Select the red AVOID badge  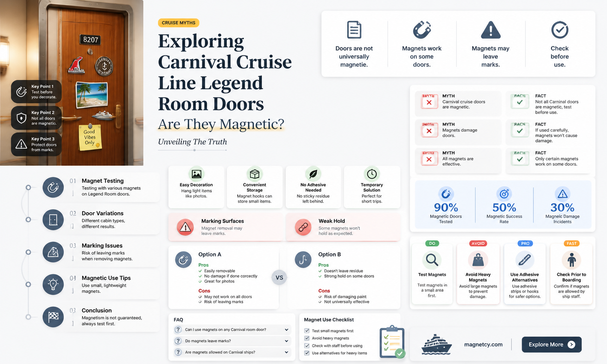pyautogui.click(x=478, y=243)
